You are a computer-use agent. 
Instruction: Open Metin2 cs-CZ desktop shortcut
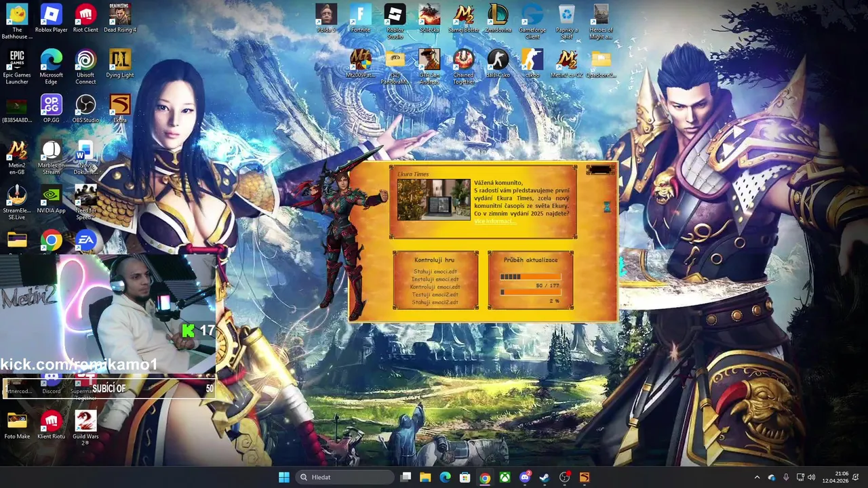(x=566, y=64)
